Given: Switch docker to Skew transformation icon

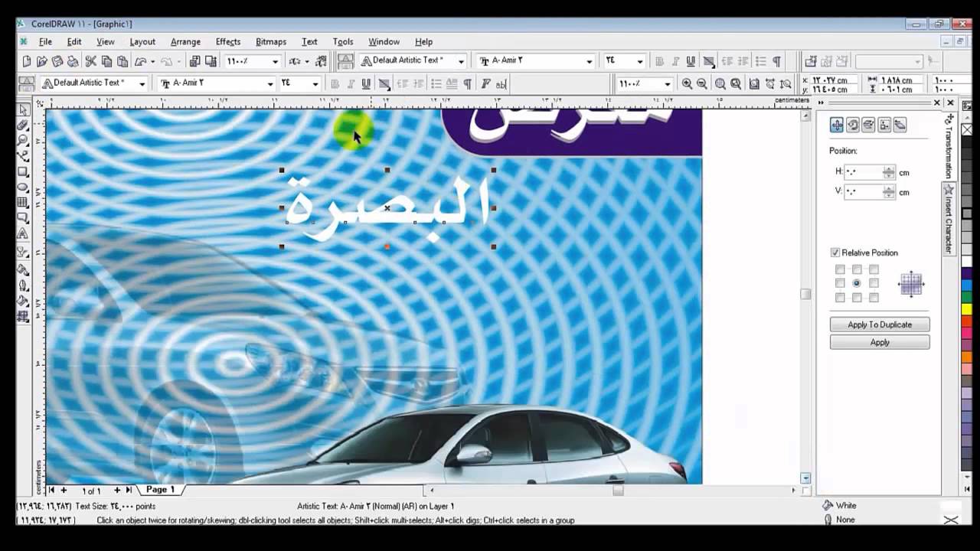Looking at the screenshot, I should 900,125.
